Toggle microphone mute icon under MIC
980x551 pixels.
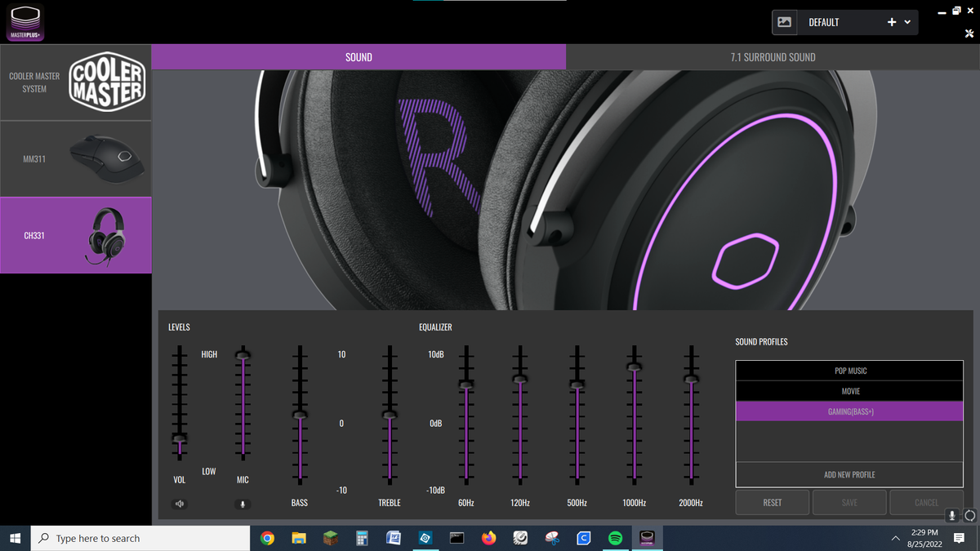click(242, 504)
